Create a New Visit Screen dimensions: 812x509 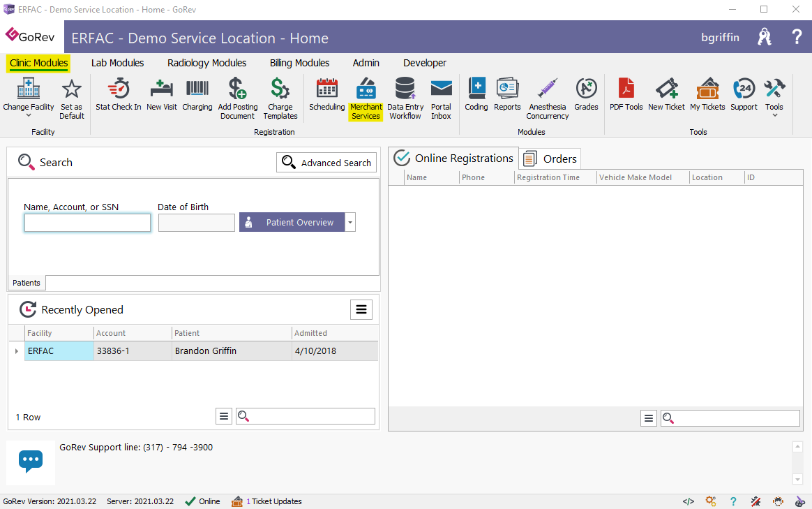tap(162, 94)
